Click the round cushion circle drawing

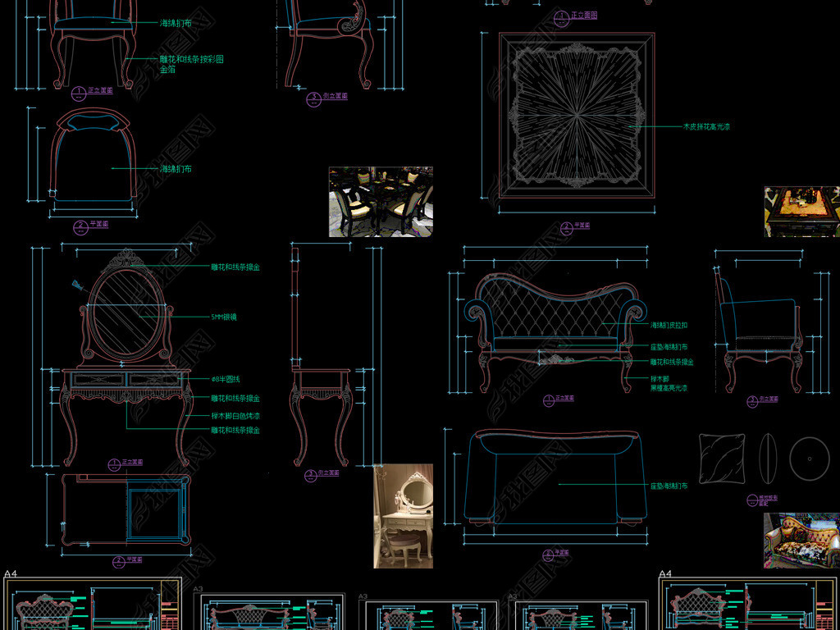click(810, 458)
